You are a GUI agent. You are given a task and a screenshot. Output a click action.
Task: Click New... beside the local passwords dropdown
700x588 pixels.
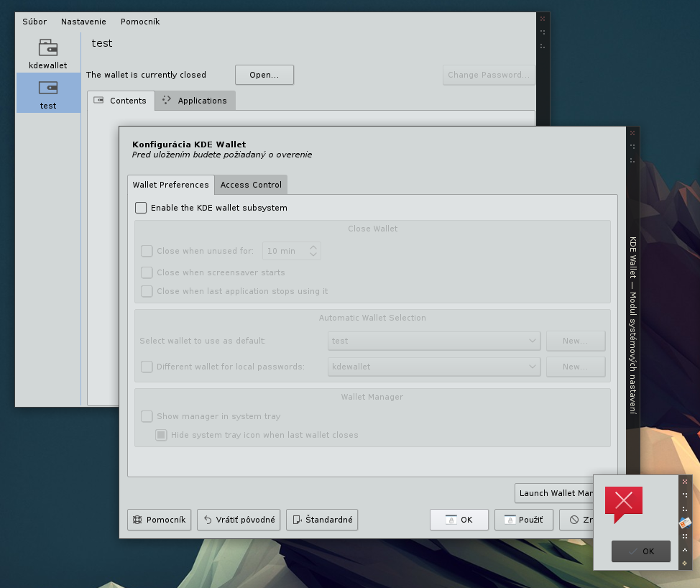[x=576, y=367]
